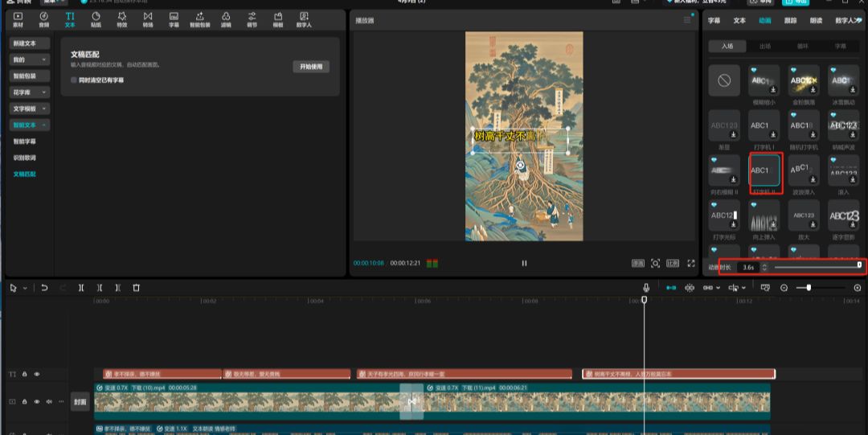Check the 同时清空已有字幕 checkbox
This screenshot has height=435, width=868.
tap(74, 80)
